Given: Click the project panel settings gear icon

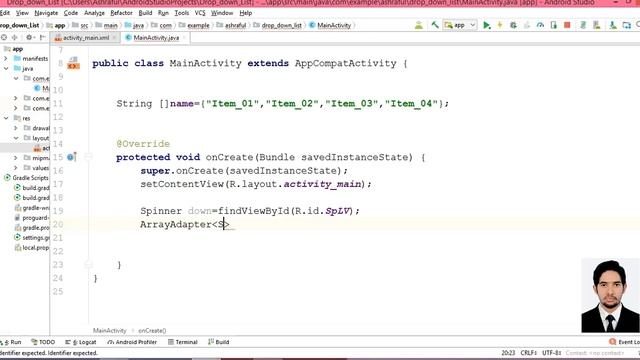Looking at the screenshot, I should pos(29,38).
